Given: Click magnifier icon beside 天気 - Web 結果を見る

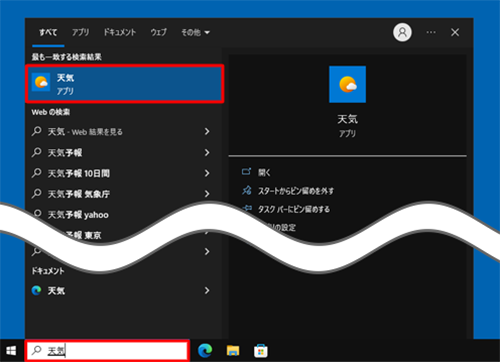Looking at the screenshot, I should [36, 131].
